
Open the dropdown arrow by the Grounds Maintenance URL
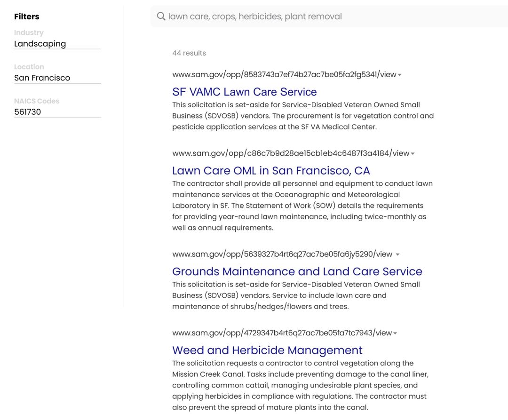pos(397,254)
